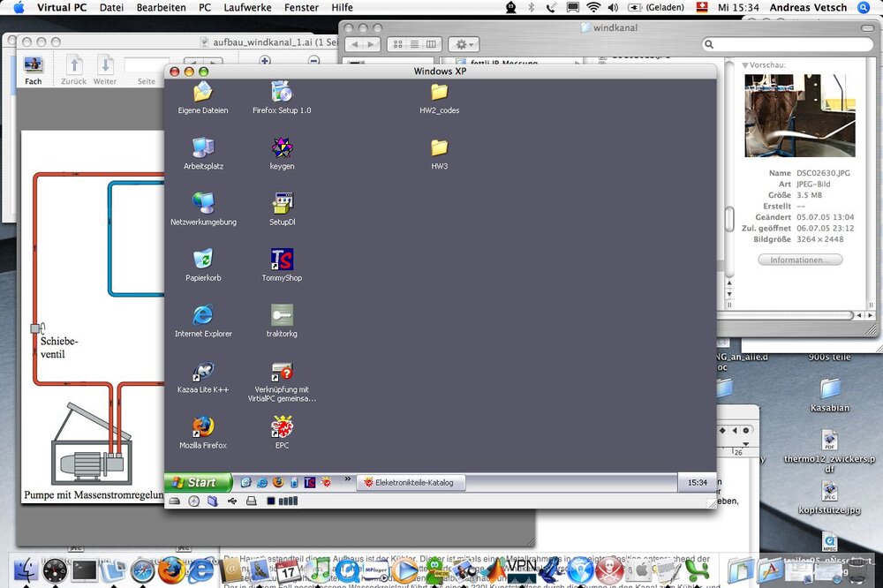The height and width of the screenshot is (588, 883).
Task: Click the CD drive status icon in Virtual PC
Action: click(x=193, y=501)
